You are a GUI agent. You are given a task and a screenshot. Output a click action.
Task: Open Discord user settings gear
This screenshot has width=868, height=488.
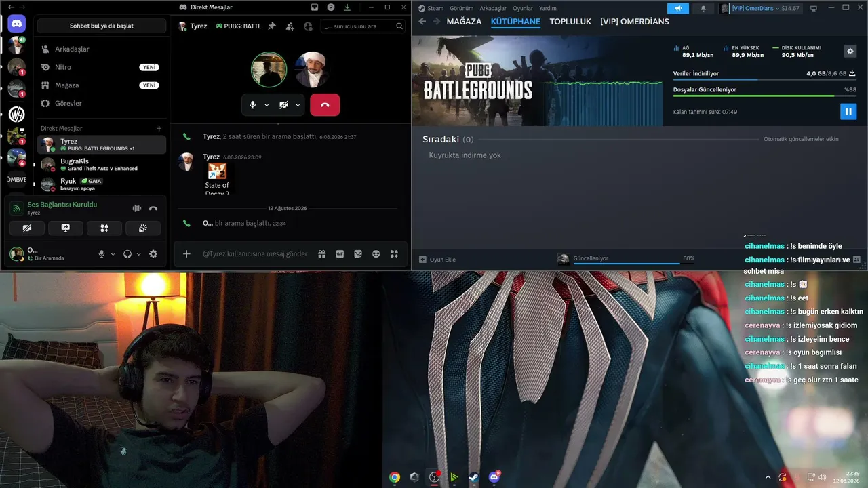153,254
